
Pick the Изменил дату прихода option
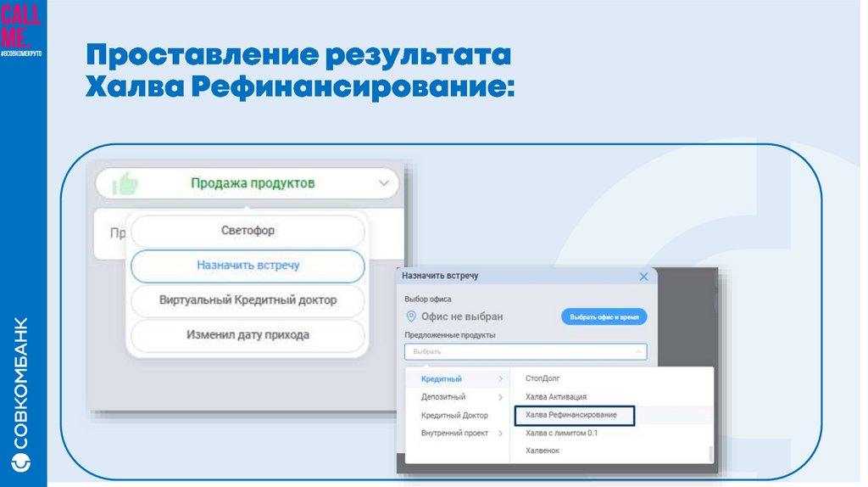tap(248, 335)
